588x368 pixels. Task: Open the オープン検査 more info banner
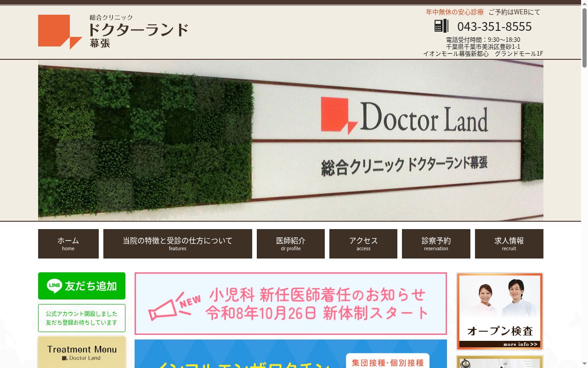click(500, 311)
